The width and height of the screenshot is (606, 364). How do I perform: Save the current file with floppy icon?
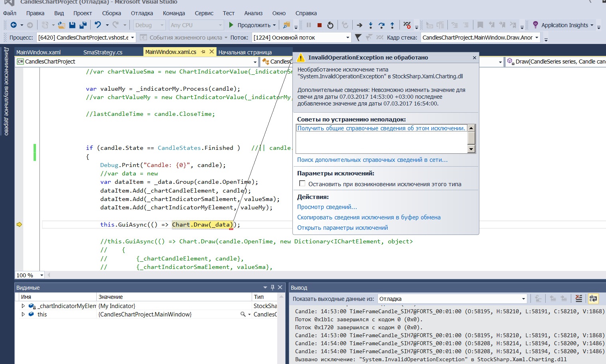[x=72, y=25]
